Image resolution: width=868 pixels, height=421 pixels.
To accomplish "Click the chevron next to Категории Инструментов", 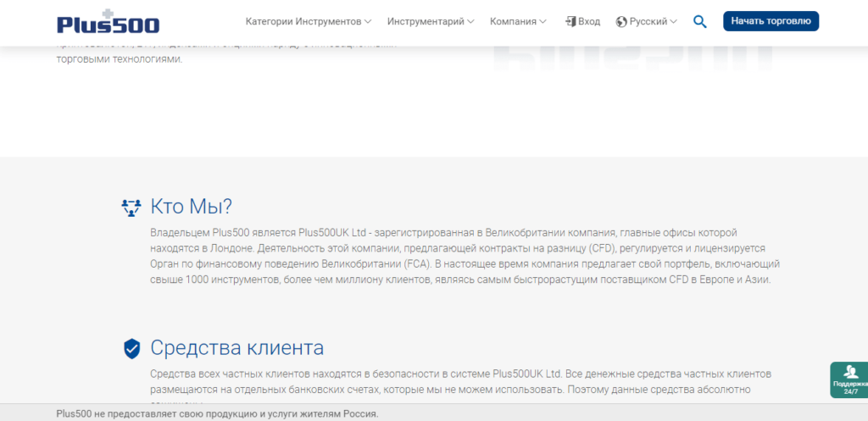I will coord(368,21).
